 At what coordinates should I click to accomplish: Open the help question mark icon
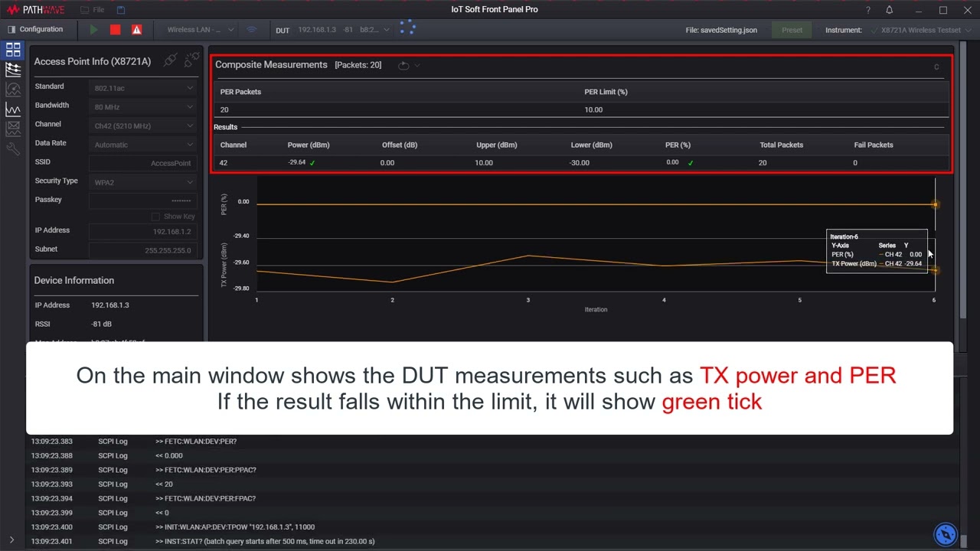(x=868, y=10)
